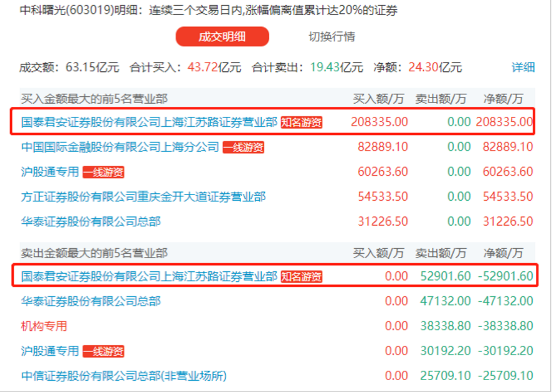Click the buy amount 60263.60
Screen dimensions: 554x392
(x=383, y=172)
